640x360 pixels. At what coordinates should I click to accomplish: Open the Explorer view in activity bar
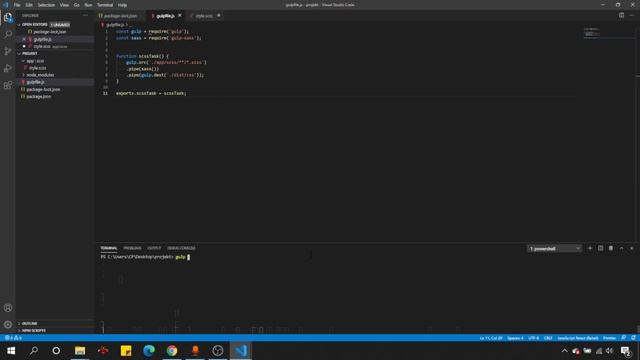pos(8,17)
